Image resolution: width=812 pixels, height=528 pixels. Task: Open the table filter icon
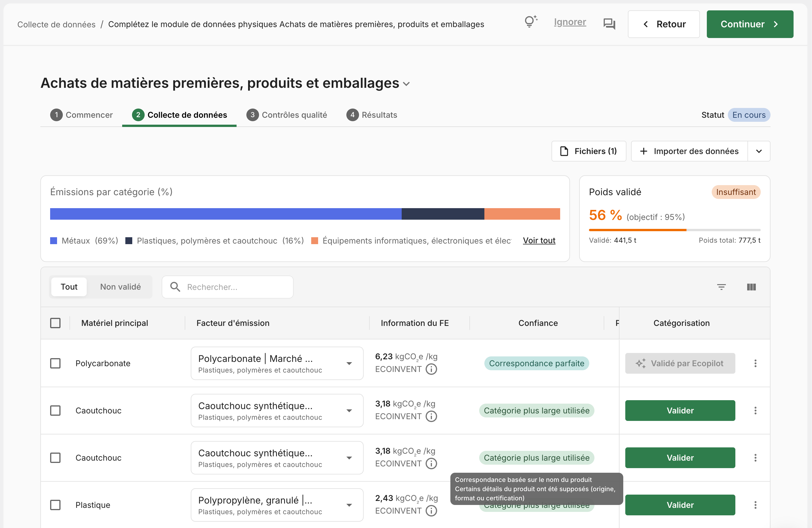coord(721,287)
